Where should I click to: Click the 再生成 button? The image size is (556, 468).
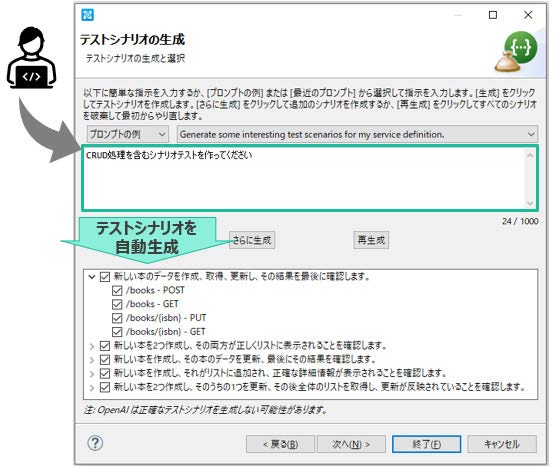coord(371,240)
